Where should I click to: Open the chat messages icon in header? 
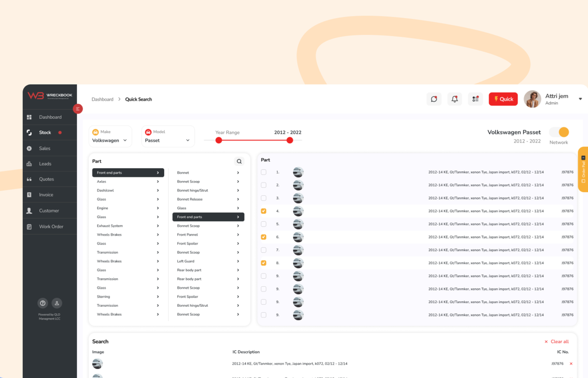pyautogui.click(x=434, y=99)
